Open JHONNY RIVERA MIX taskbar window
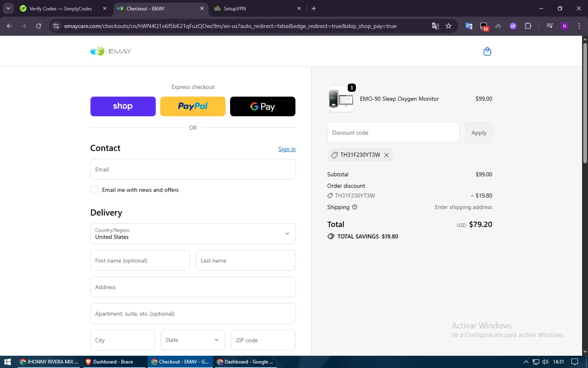 tap(49, 362)
